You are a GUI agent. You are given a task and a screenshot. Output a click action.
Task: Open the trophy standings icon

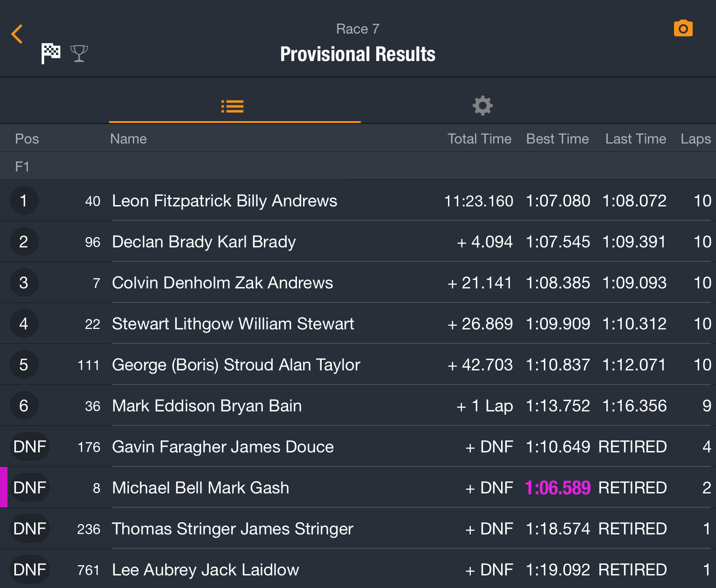79,54
